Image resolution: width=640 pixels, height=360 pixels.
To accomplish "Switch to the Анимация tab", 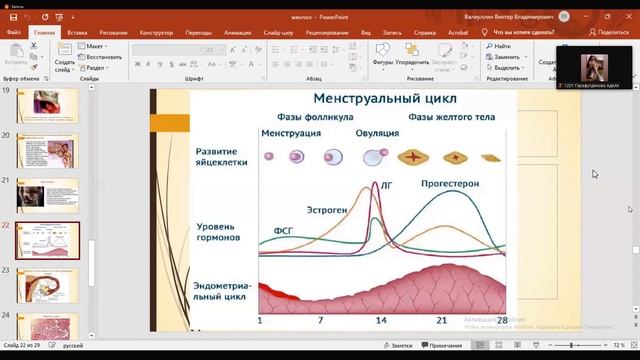I will pos(238,32).
